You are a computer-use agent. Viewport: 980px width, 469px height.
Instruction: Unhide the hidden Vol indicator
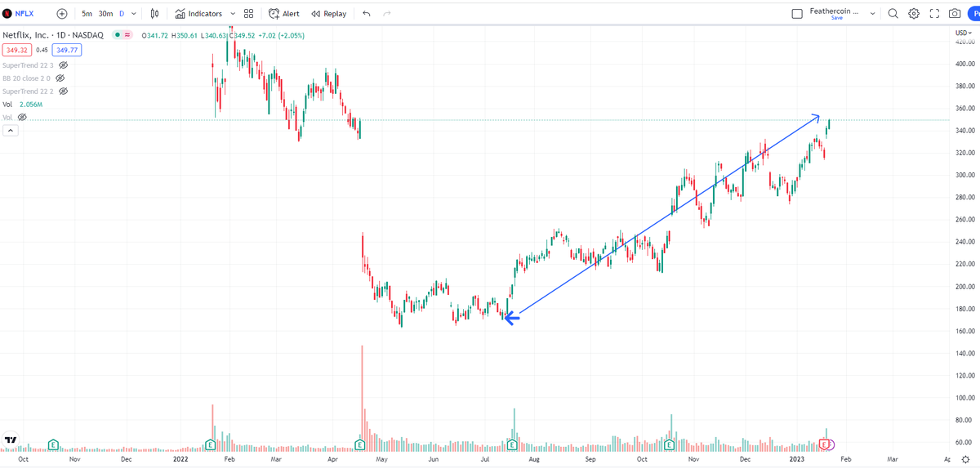pyautogui.click(x=22, y=117)
